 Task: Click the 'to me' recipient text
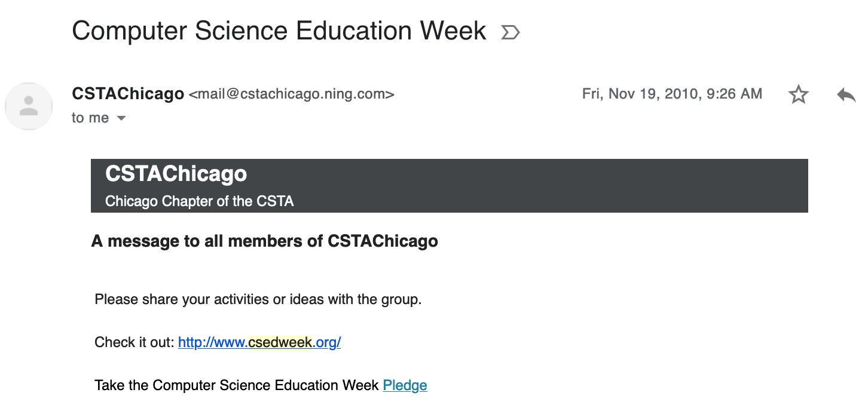tap(90, 118)
